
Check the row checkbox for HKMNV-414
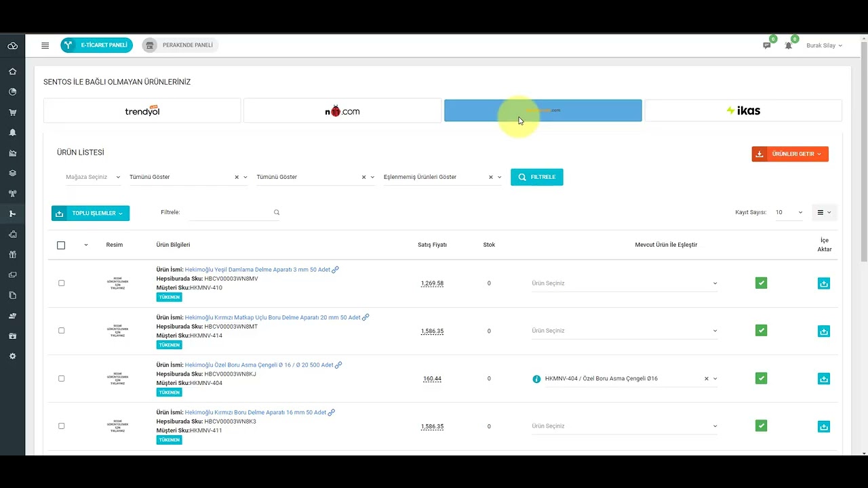[61, 331]
